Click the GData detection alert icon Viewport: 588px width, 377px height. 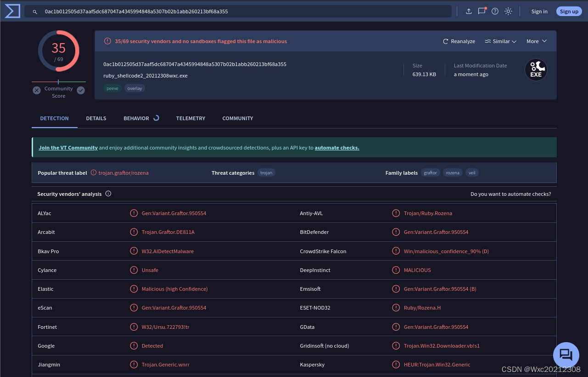(396, 327)
